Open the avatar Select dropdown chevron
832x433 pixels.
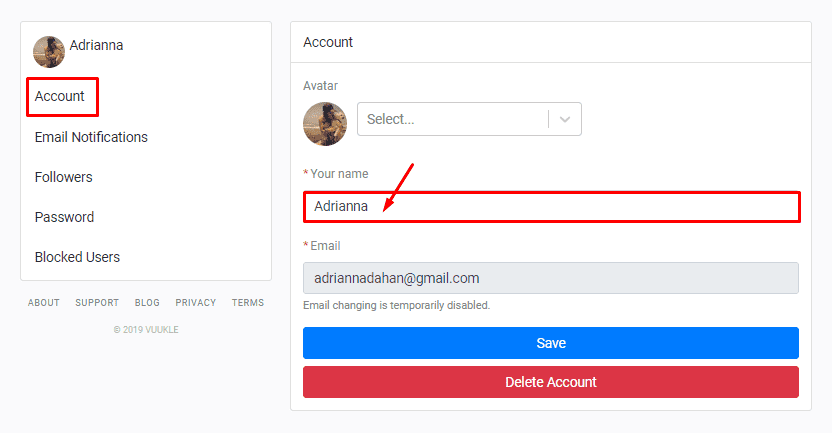[565, 119]
